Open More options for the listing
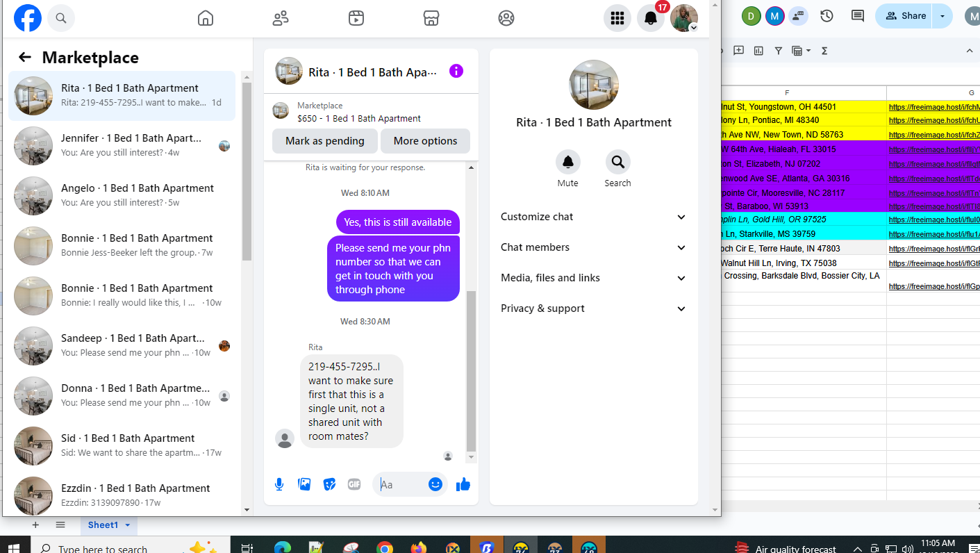The width and height of the screenshot is (980, 553). (425, 141)
